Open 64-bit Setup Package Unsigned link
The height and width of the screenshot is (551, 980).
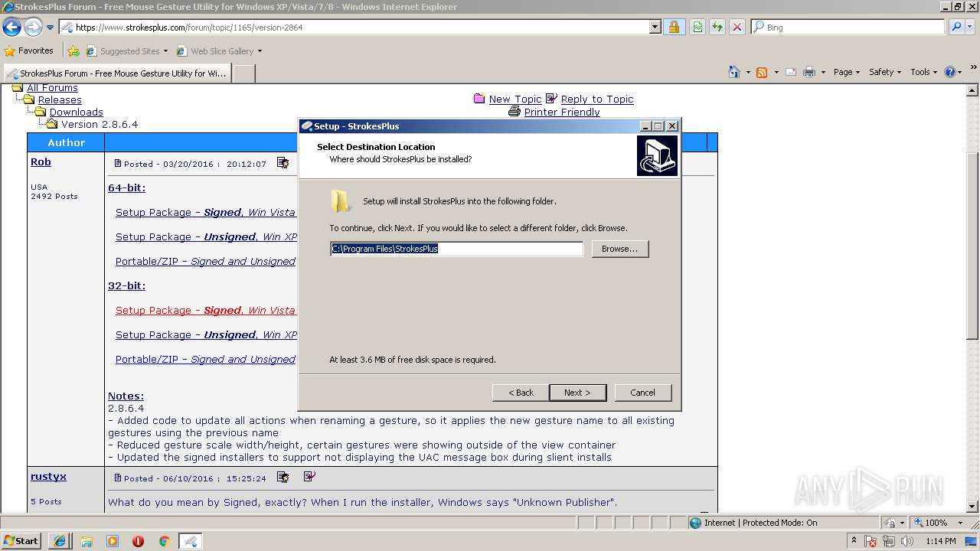coord(206,236)
